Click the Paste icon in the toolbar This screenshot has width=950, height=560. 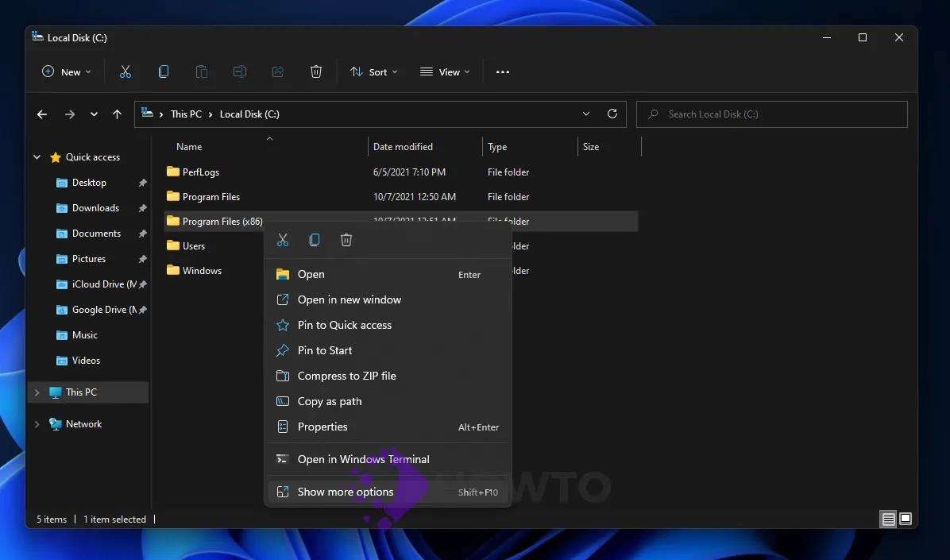click(x=202, y=71)
